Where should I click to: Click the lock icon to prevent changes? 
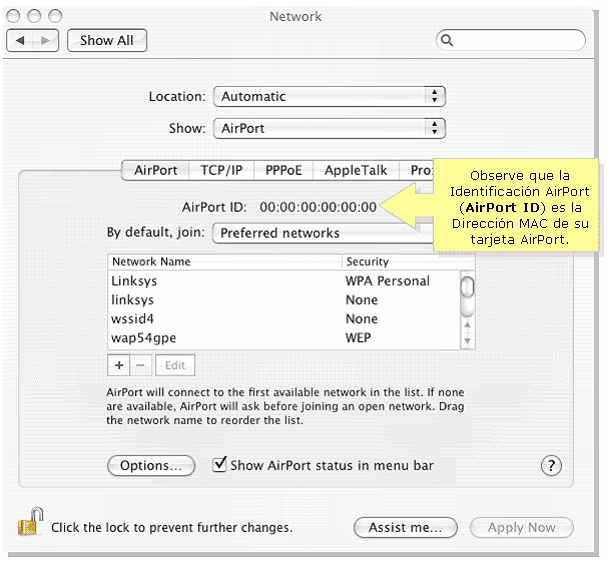[31, 524]
